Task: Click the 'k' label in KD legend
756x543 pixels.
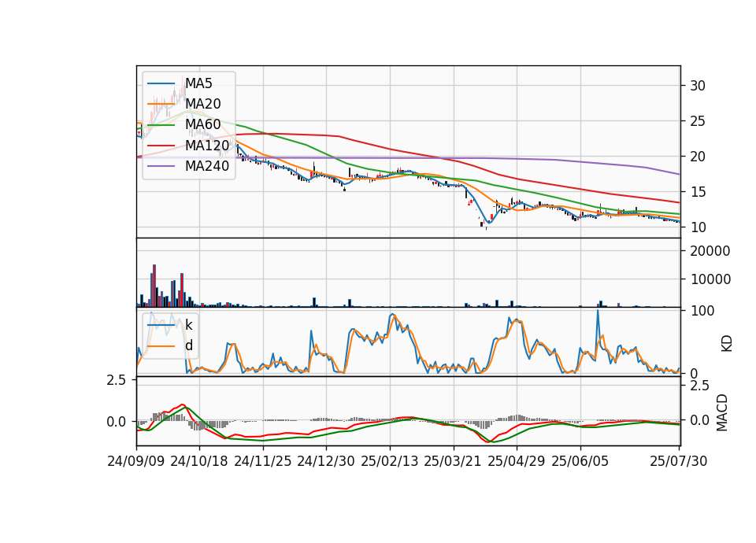Action: tap(188, 325)
